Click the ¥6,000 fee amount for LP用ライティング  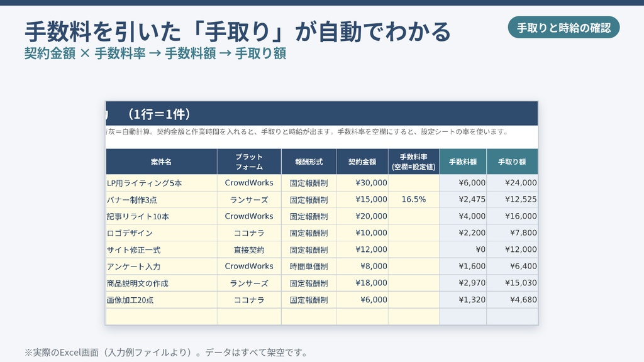click(463, 183)
